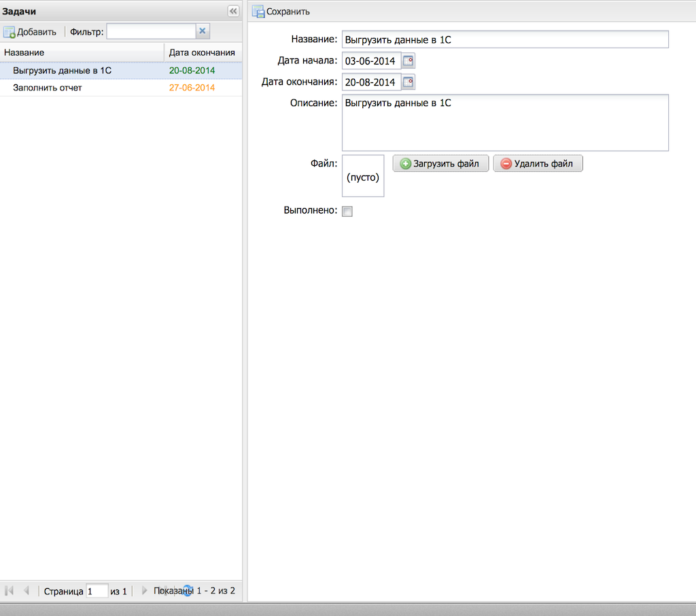Sort by the Дата окончания column header

[x=203, y=52]
